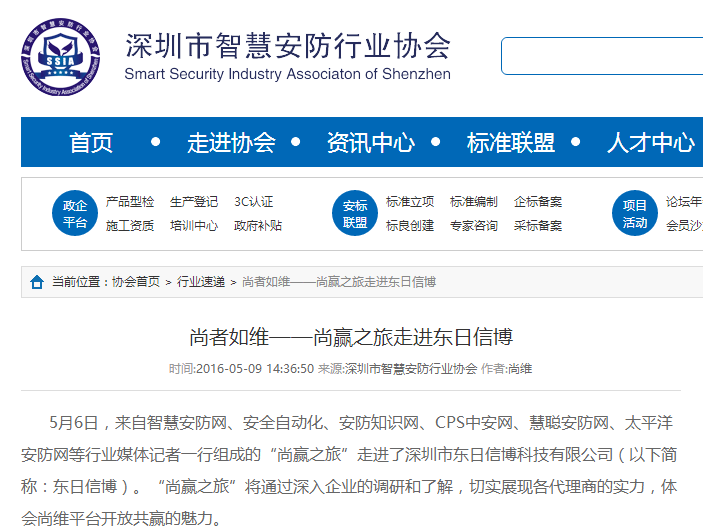
Task: Open the 采标备案 link
Action: 538,225
